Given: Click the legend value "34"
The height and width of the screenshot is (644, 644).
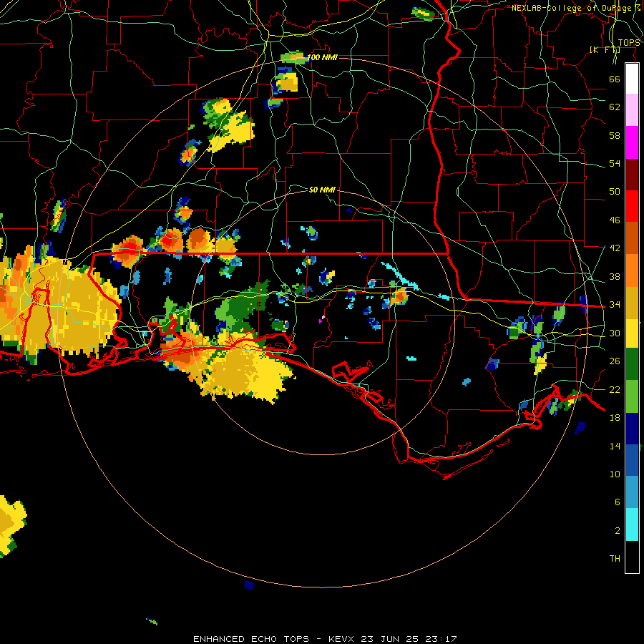Looking at the screenshot, I should tap(615, 305).
